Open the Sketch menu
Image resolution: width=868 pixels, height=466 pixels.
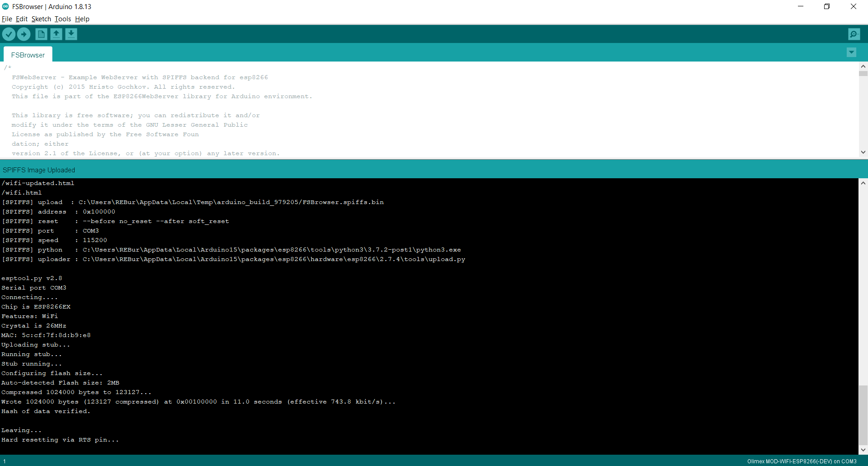41,19
